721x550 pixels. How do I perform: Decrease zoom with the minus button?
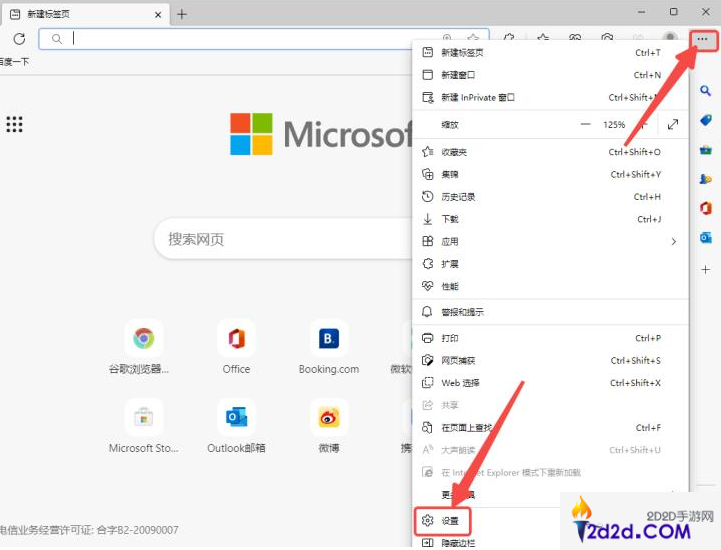click(585, 124)
